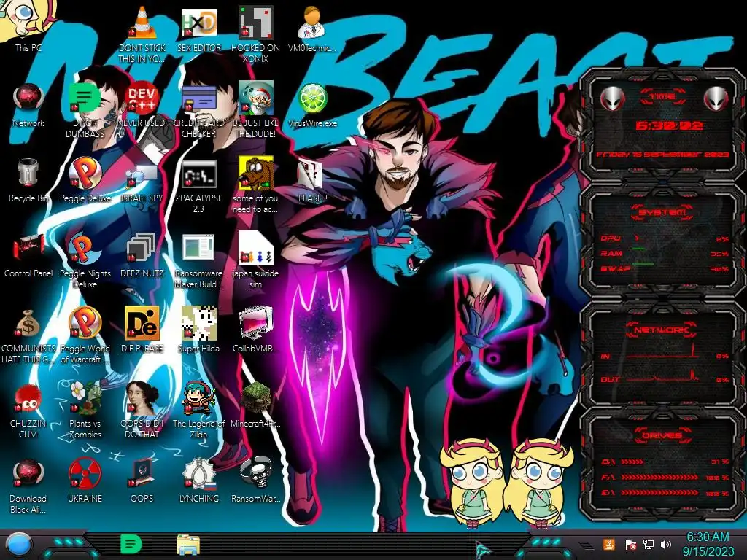Click the OUT traffic graph in Network widget
747x560 pixels.
664,376
